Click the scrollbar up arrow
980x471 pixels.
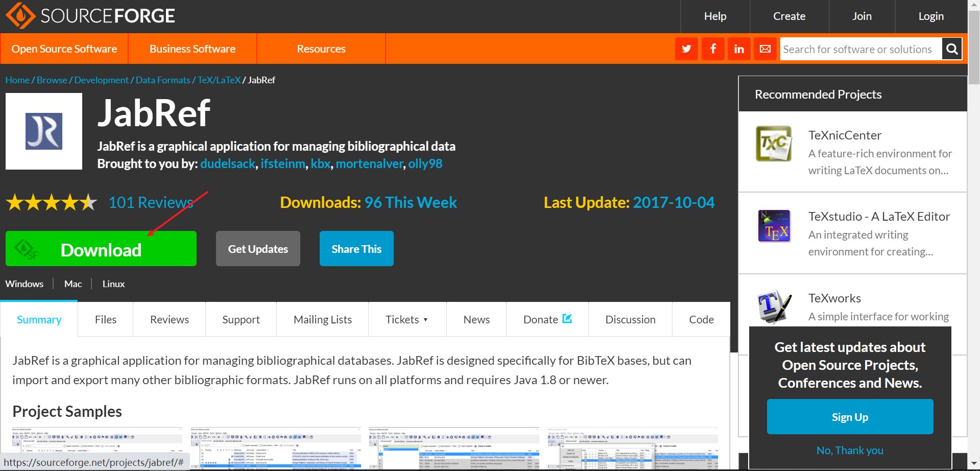coord(974,5)
